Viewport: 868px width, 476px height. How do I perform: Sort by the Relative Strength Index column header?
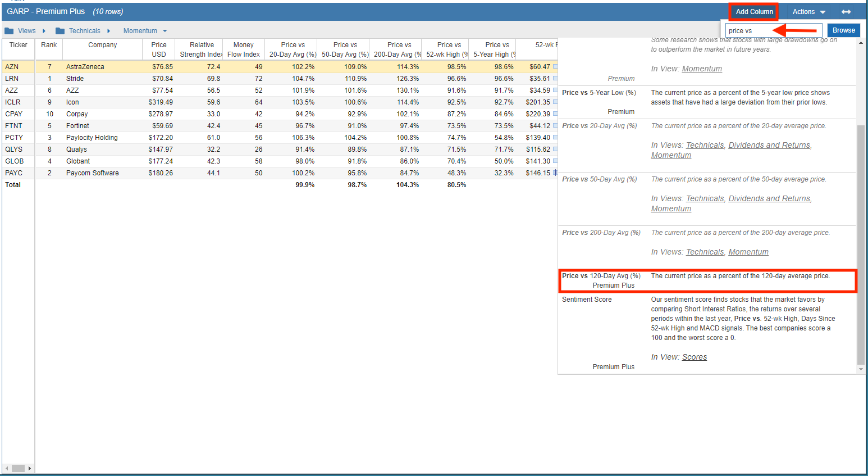pyautogui.click(x=201, y=49)
